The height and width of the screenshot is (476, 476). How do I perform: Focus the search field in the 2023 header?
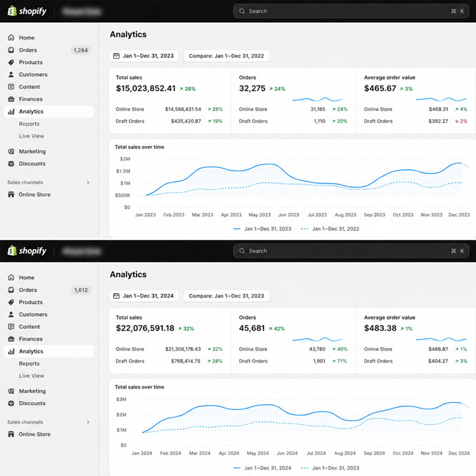click(x=351, y=11)
